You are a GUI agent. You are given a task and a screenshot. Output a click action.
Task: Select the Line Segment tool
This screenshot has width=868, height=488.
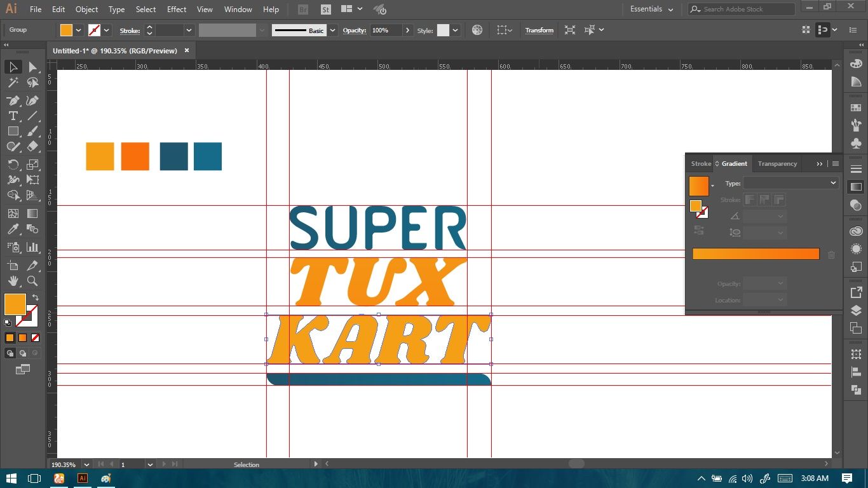(32, 116)
